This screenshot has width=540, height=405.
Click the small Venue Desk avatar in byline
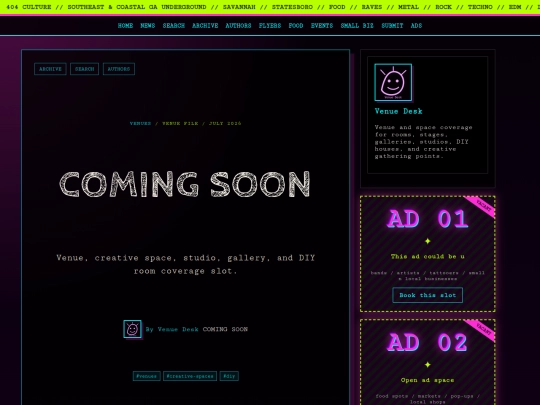(133, 329)
